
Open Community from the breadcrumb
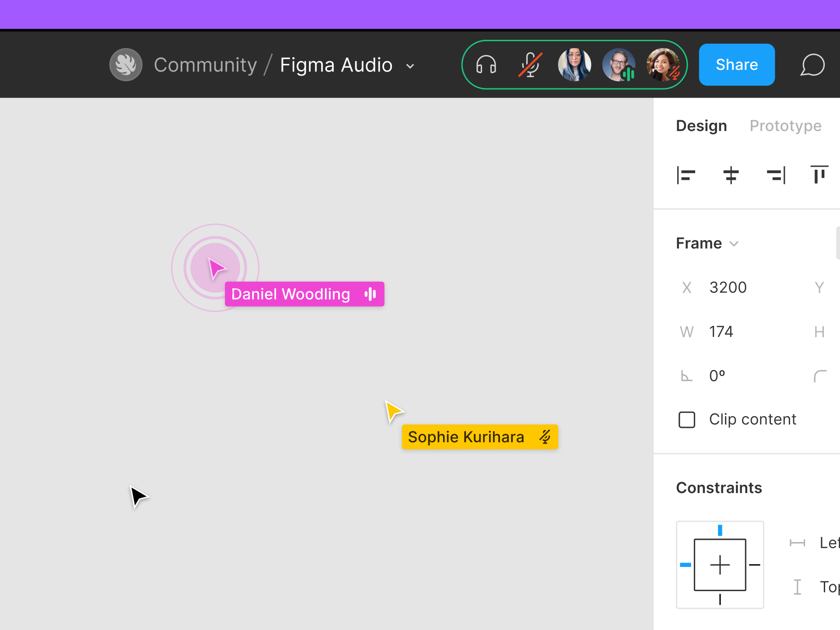click(205, 65)
